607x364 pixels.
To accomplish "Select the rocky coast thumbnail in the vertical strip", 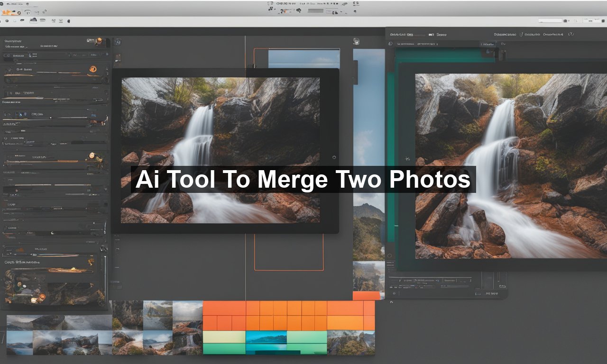I will pos(368,276).
